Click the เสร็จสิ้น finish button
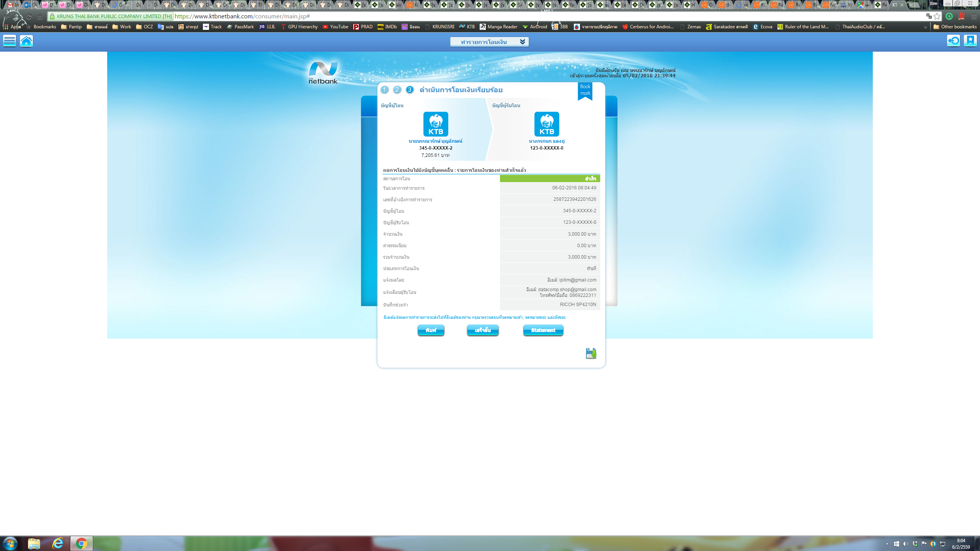 coord(482,330)
